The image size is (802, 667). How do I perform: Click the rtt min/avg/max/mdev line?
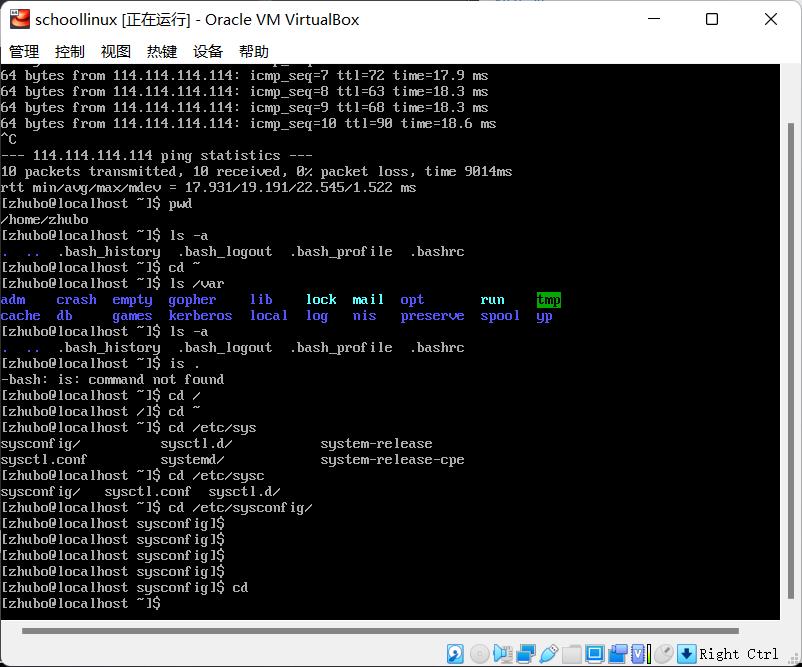click(x=208, y=188)
